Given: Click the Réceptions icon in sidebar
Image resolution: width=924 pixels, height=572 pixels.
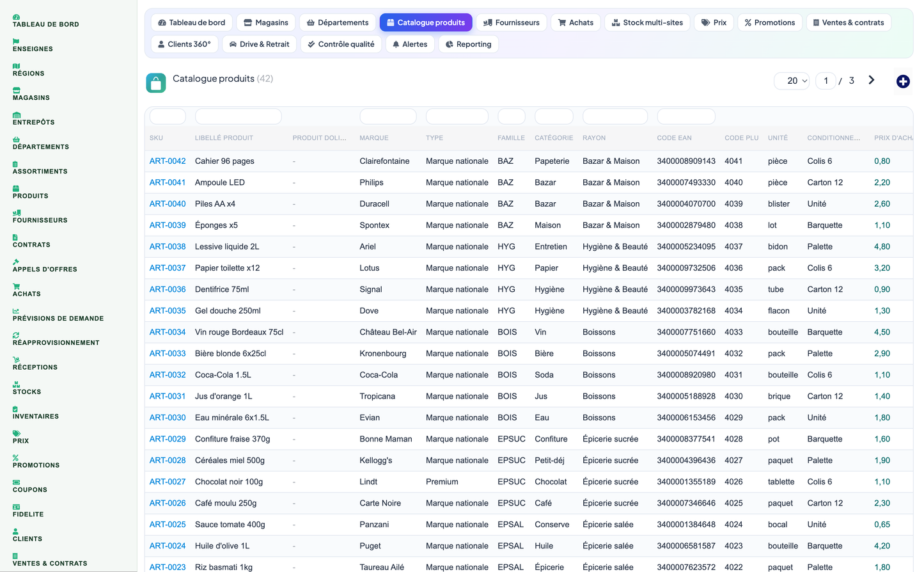Looking at the screenshot, I should (16, 360).
